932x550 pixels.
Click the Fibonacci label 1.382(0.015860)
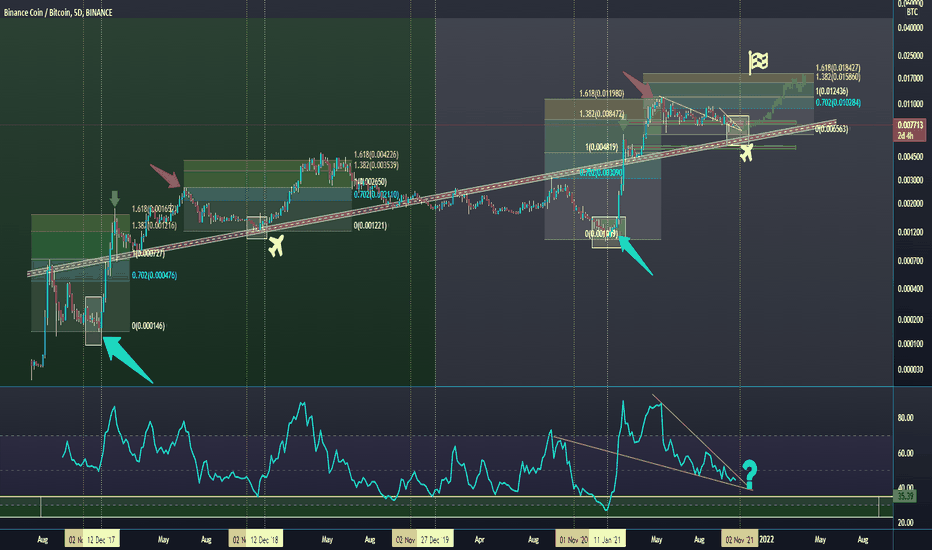click(837, 77)
